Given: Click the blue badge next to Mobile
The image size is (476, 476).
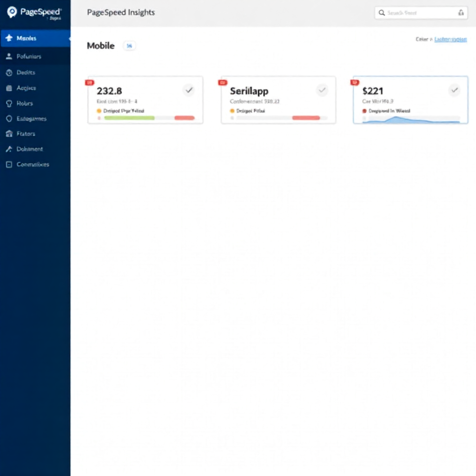Looking at the screenshot, I should (129, 46).
